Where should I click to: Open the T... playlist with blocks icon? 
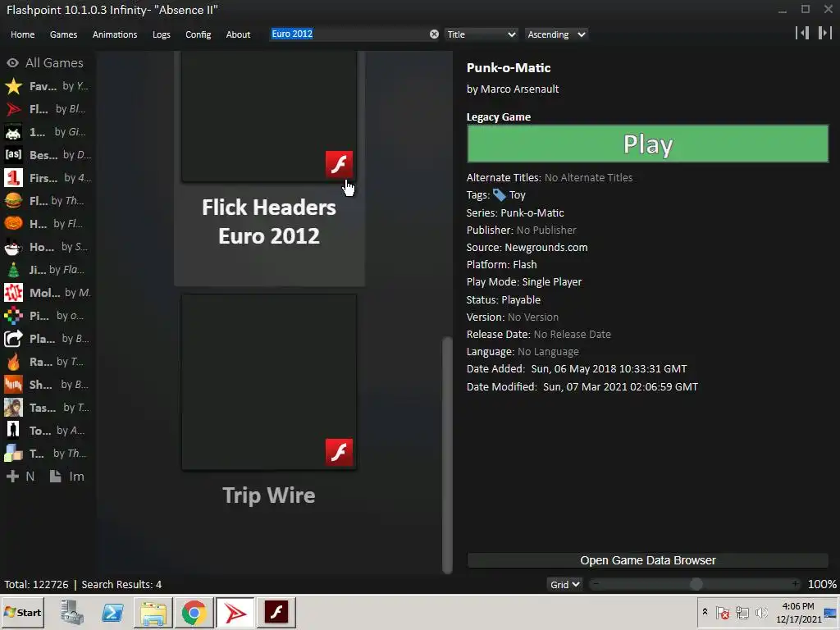click(x=47, y=454)
